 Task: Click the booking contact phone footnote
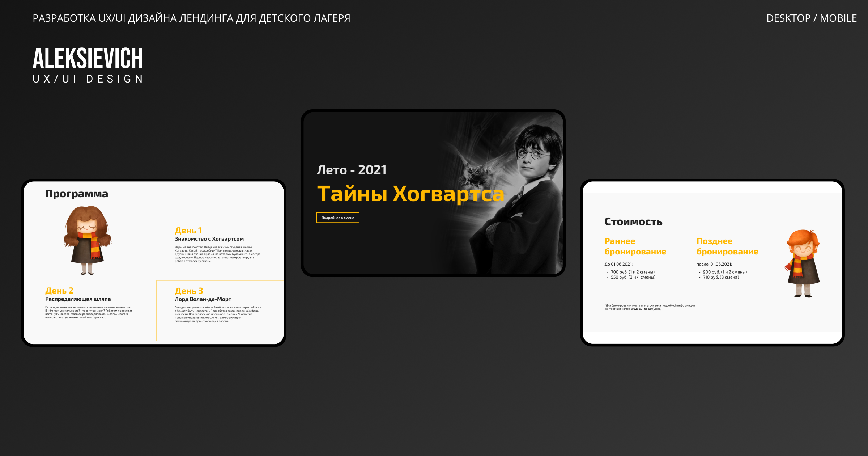pos(650,307)
